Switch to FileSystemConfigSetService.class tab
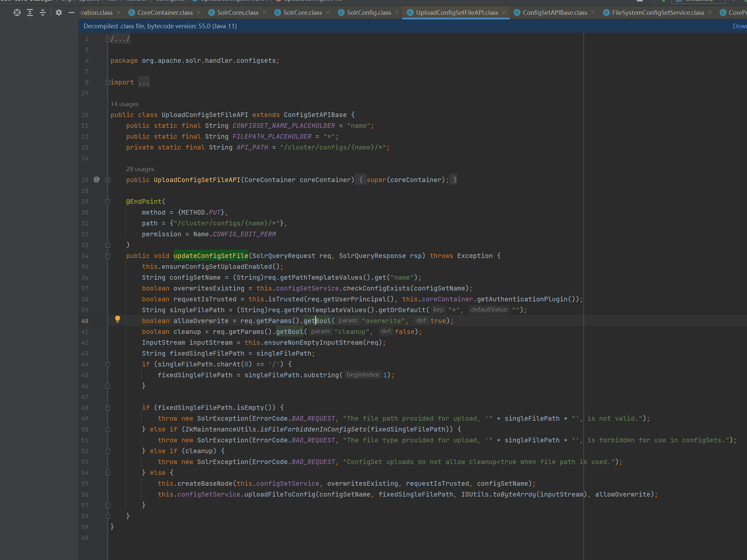The image size is (747, 560). pos(658,12)
